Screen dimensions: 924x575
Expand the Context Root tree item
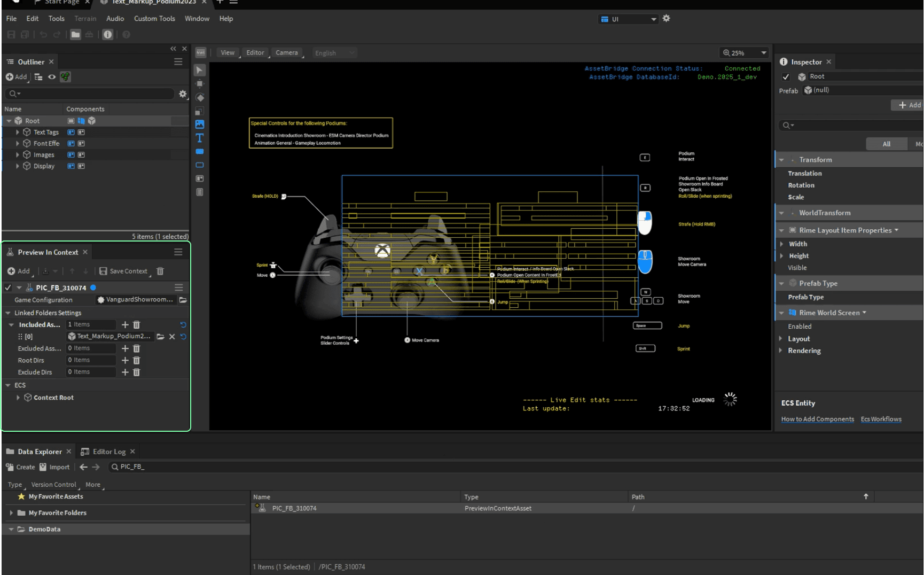click(18, 397)
